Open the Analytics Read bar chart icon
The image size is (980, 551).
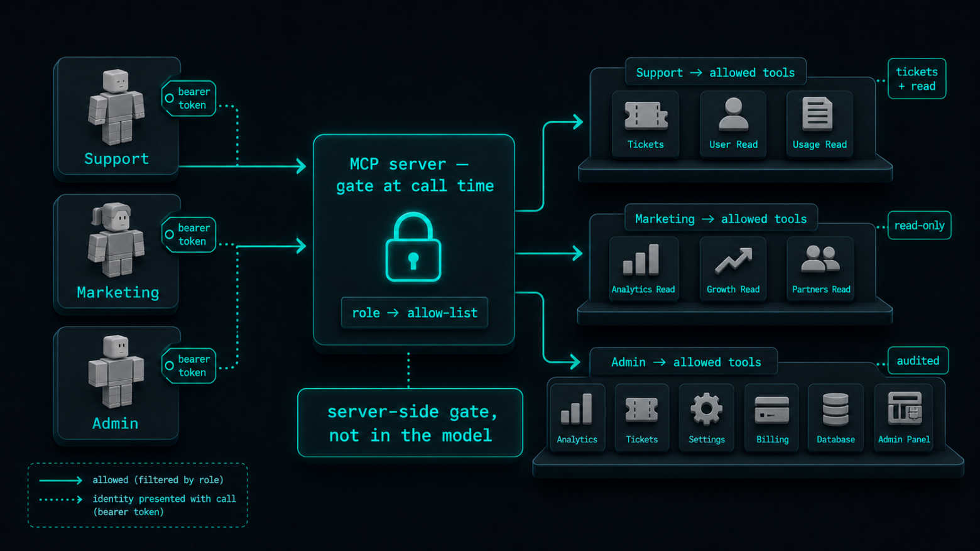(x=641, y=259)
